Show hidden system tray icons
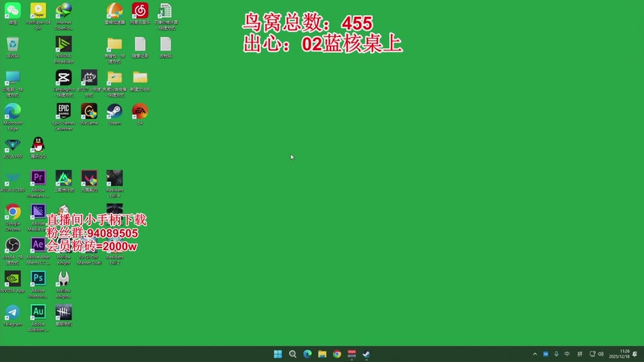The image size is (644, 362). pos(535,354)
